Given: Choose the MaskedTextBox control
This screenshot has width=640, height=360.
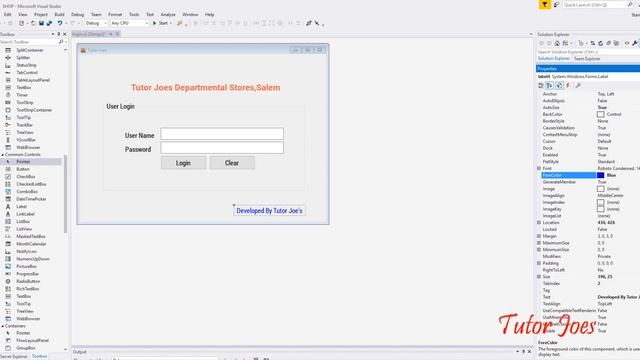Looking at the screenshot, I should pos(31,236).
